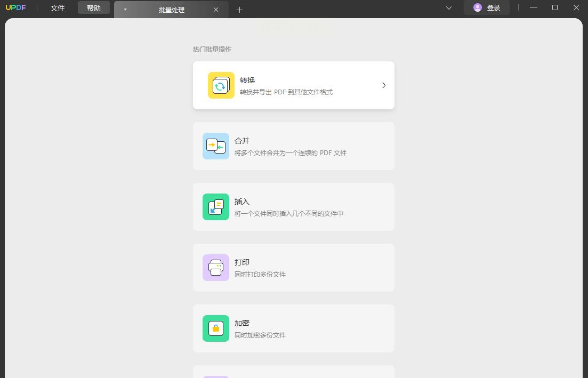
Task: Open the 帮助 menu
Action: (x=94, y=8)
